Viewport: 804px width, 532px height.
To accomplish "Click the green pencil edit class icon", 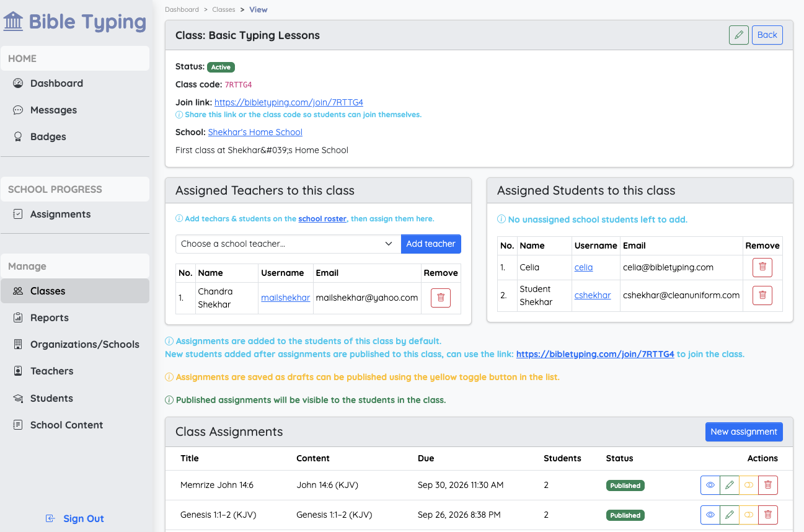I will coord(738,35).
